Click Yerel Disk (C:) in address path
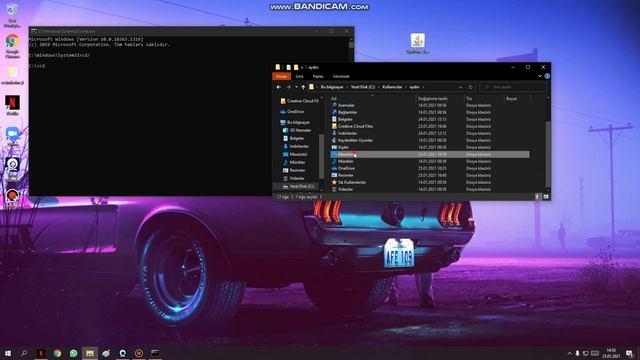 (x=363, y=87)
